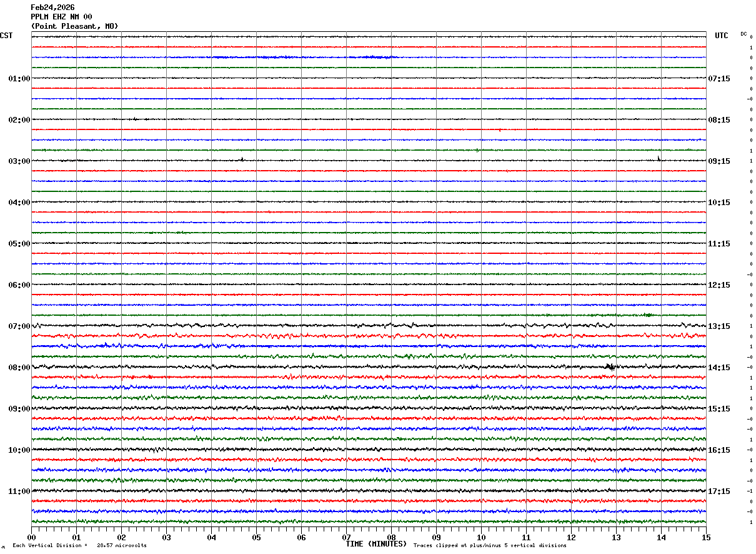Click minute '06' on the bottom time axis
Image resolution: width=756 pixels, height=554 pixels.
point(301,537)
